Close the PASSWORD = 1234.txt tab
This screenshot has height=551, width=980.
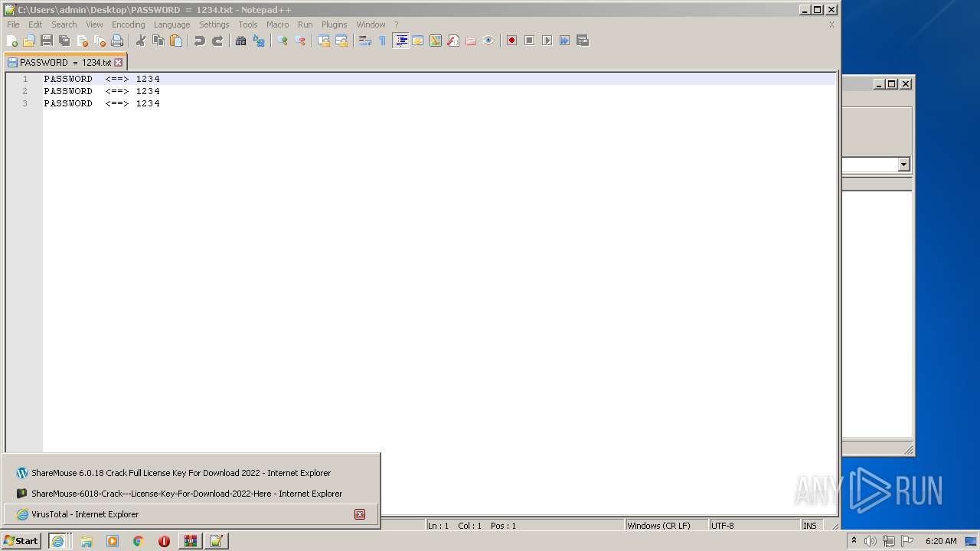(118, 63)
